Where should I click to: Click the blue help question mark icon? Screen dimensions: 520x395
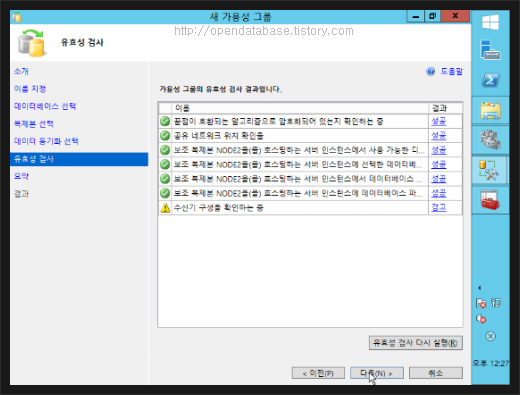coord(431,71)
